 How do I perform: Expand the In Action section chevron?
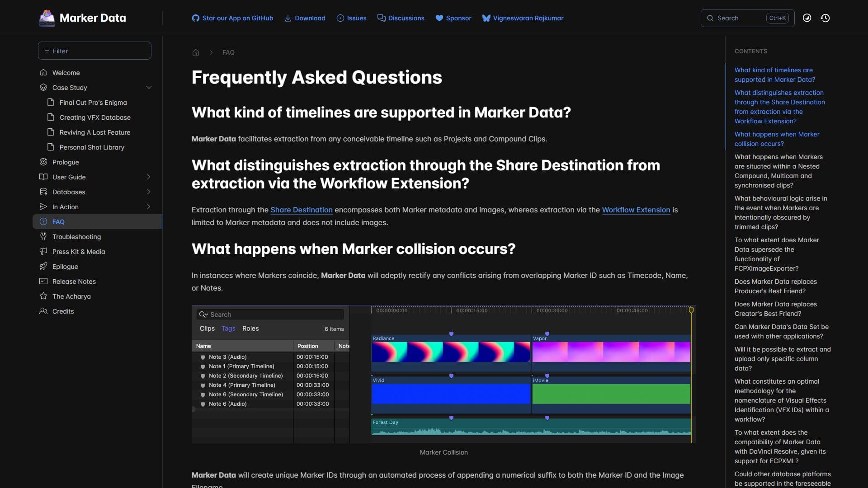pos(149,206)
